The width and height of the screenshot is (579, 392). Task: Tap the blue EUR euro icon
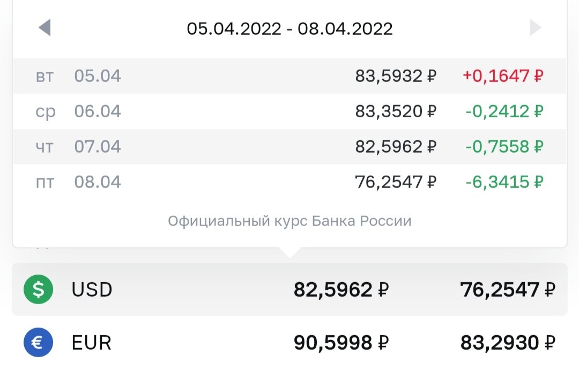(x=38, y=342)
